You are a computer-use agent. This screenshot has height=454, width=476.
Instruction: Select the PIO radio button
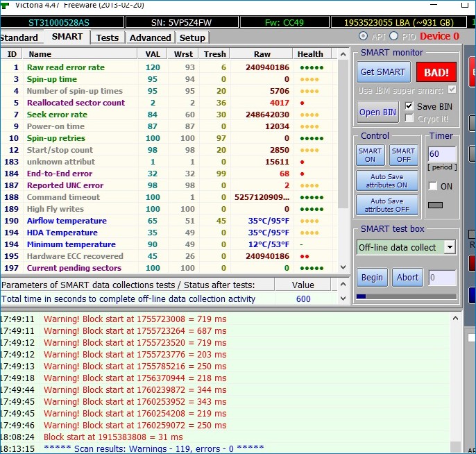394,36
